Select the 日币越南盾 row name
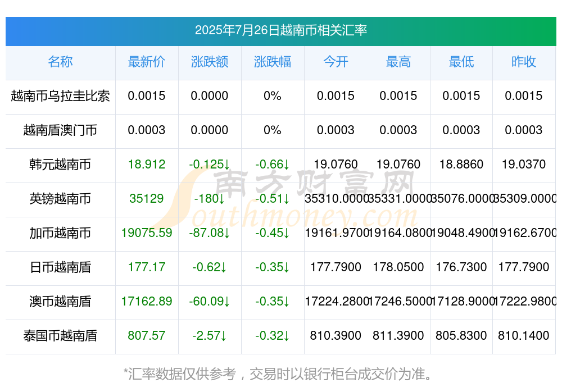This screenshot has width=562, height=392. [60, 267]
